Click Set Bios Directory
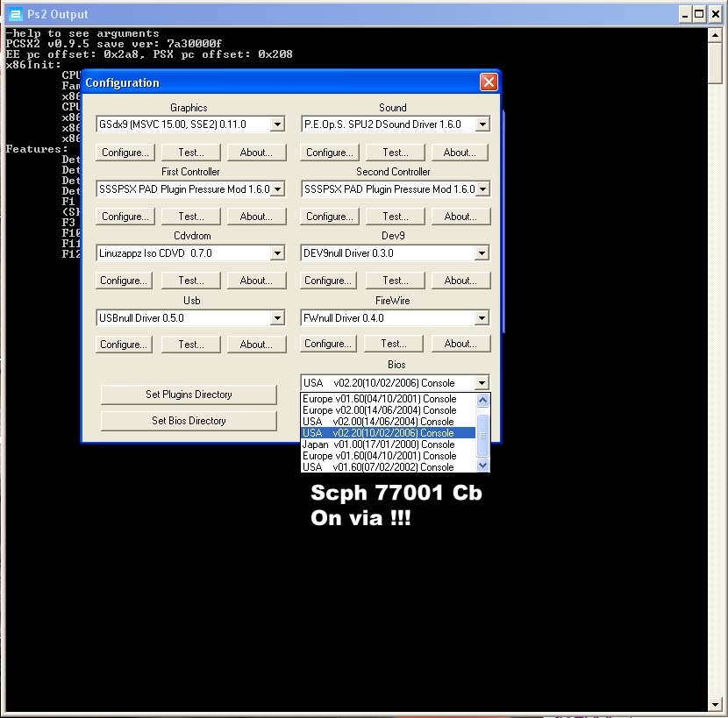 (189, 421)
